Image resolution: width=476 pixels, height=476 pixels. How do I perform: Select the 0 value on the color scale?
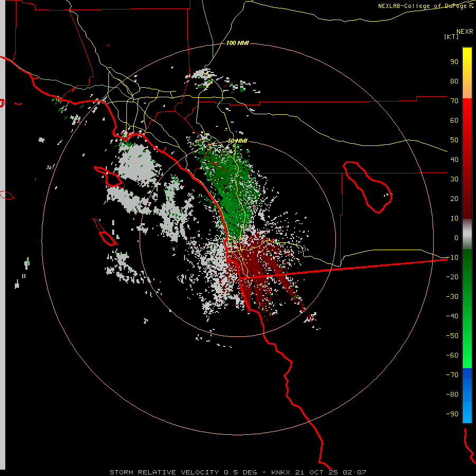point(456,237)
